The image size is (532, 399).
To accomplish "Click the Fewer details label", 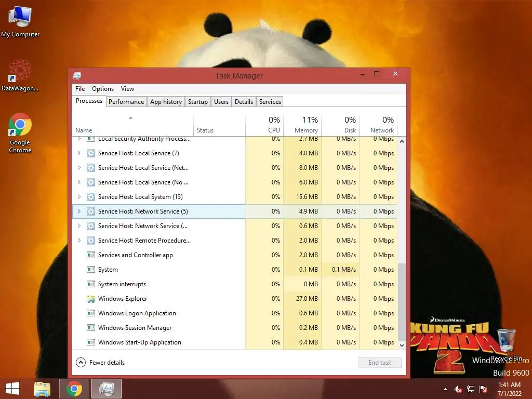I will (x=107, y=363).
